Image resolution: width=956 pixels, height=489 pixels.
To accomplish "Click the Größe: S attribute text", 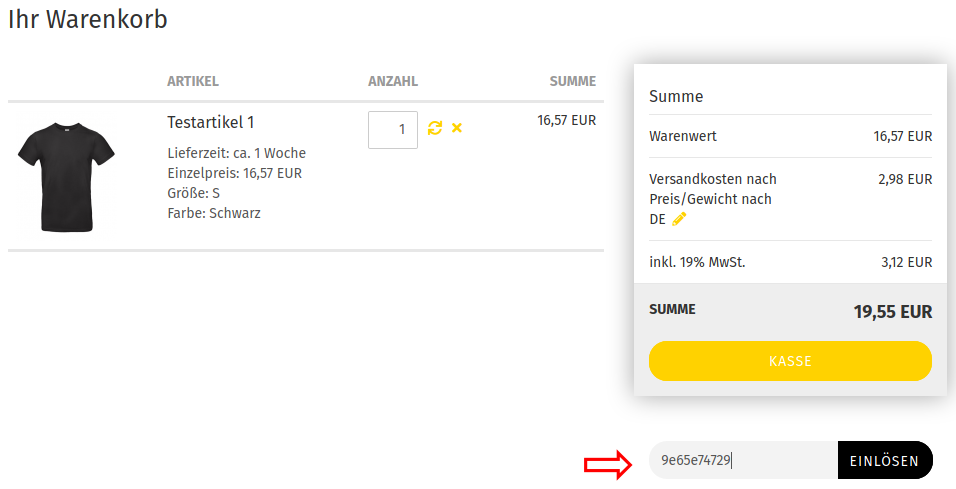I will pos(193,193).
